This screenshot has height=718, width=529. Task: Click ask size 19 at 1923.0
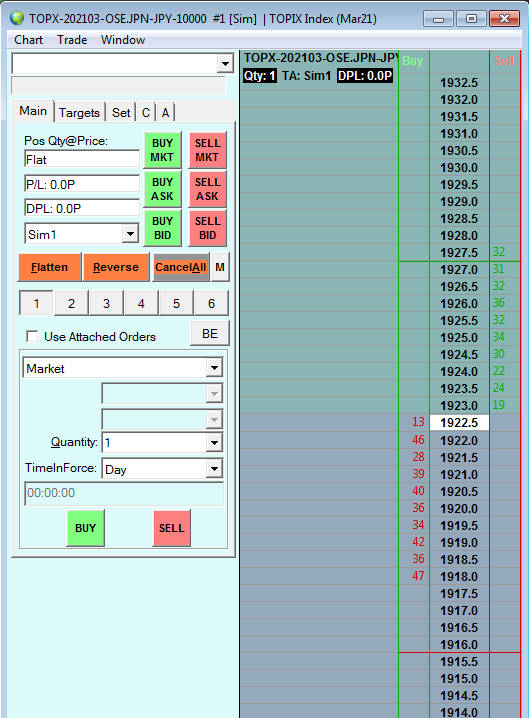click(499, 405)
